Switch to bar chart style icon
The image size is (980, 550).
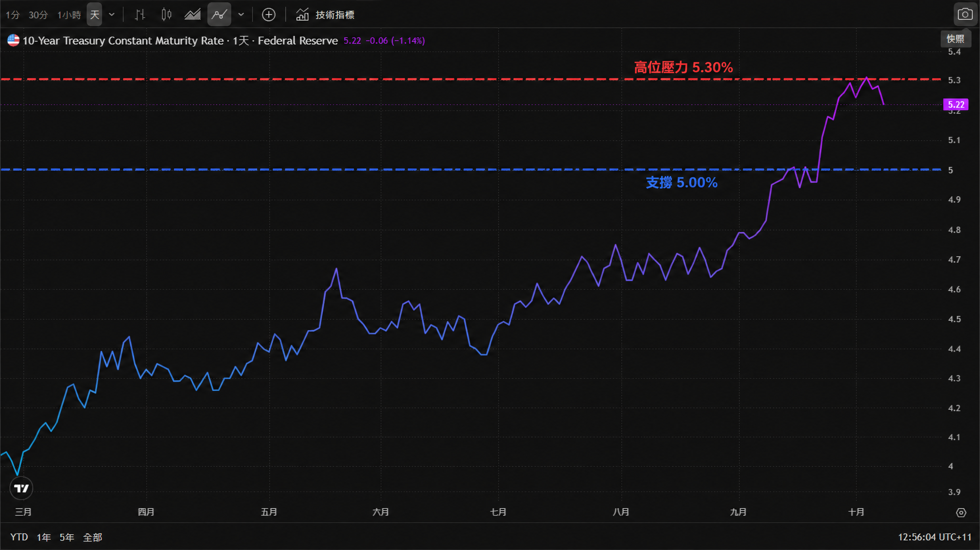[x=140, y=15]
